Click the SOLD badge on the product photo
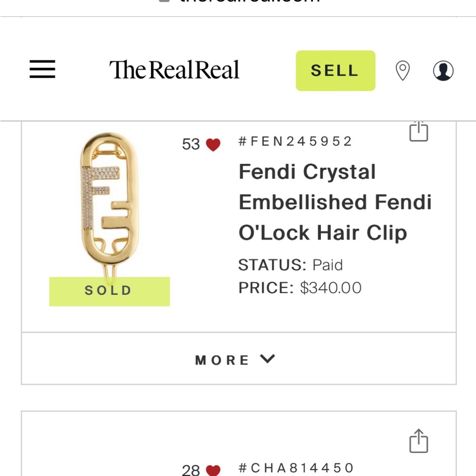The height and width of the screenshot is (476, 476). [x=109, y=290]
